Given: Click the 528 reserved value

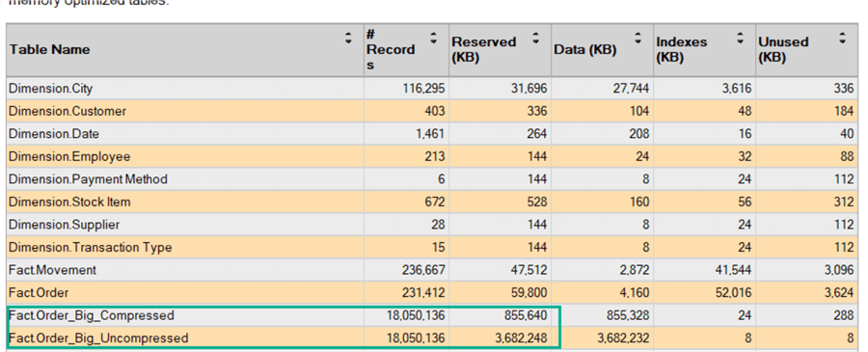Looking at the screenshot, I should (537, 202).
